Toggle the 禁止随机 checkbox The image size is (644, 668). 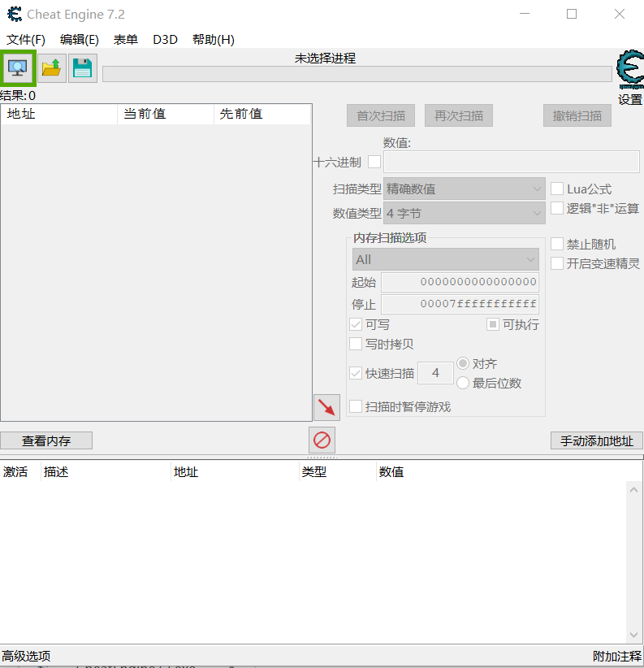coord(557,244)
